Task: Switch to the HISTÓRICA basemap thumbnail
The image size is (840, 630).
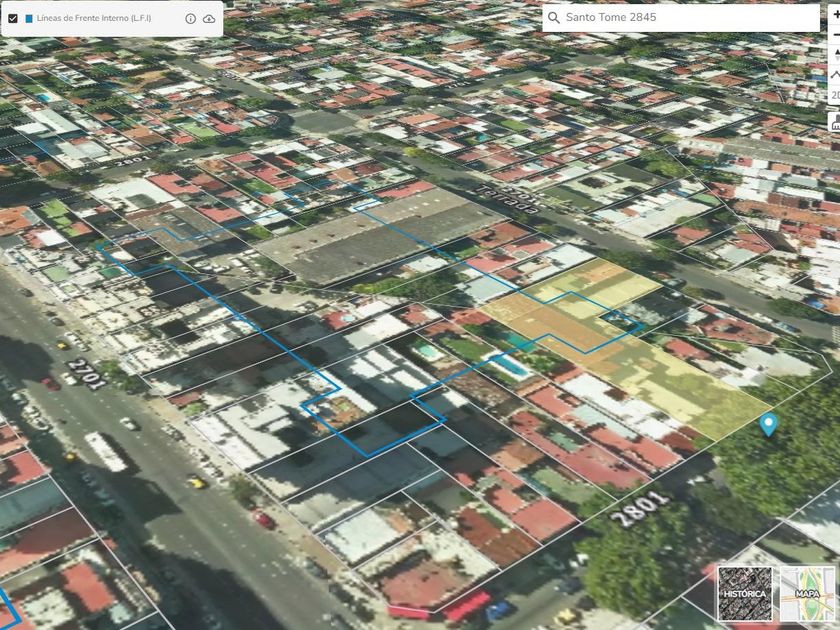Action: [745, 594]
